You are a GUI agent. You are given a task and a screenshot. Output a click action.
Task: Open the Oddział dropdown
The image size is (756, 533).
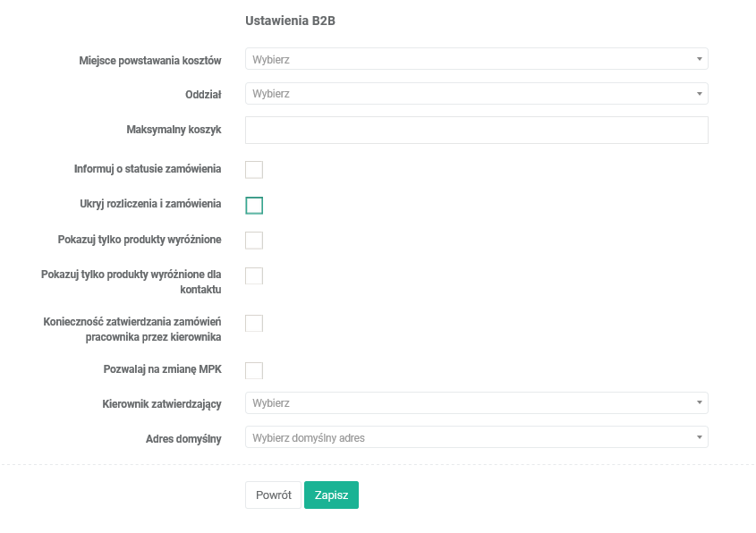coord(476,94)
